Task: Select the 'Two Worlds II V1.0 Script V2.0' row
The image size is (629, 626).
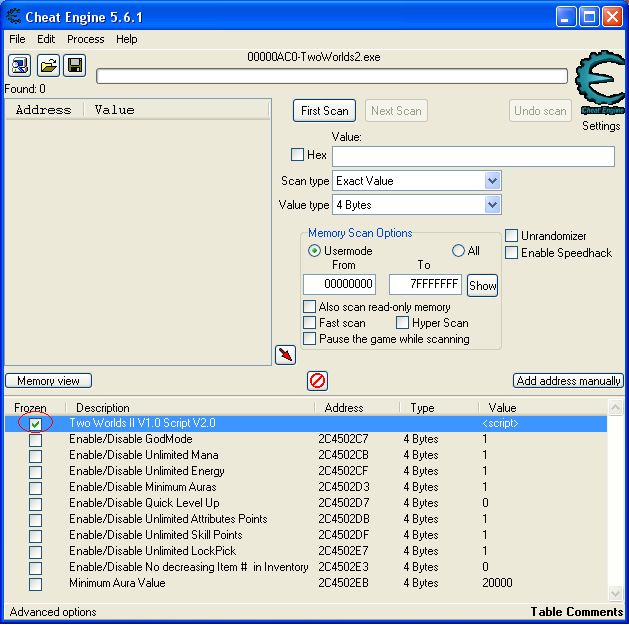Action: pos(306,423)
